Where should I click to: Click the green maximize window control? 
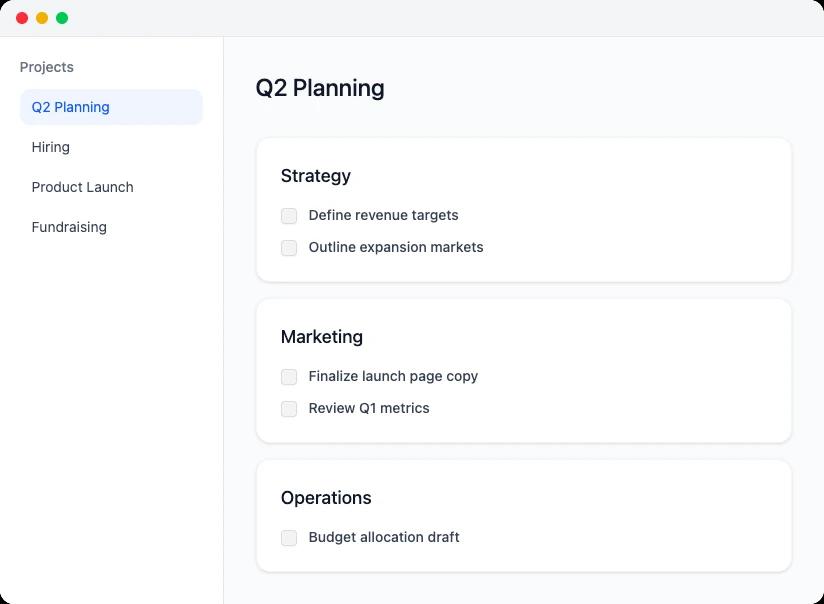pos(63,17)
